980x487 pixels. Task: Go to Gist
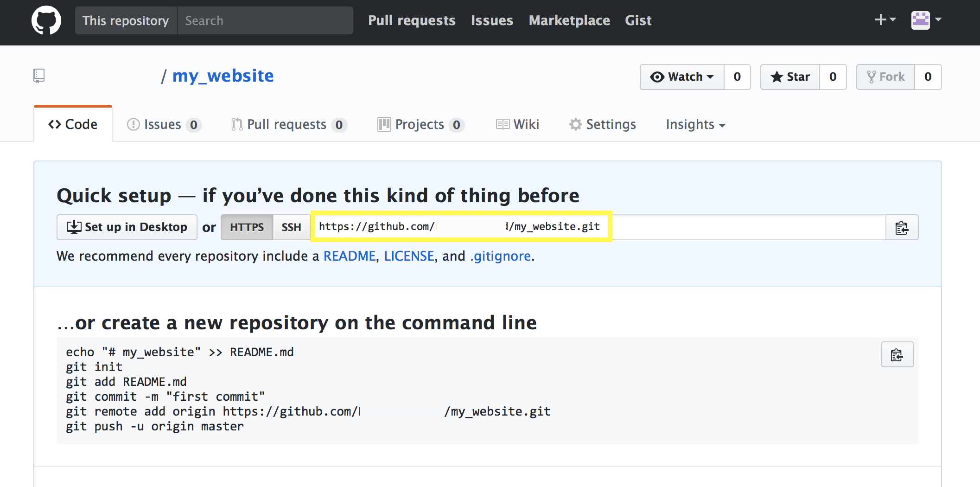[638, 20]
